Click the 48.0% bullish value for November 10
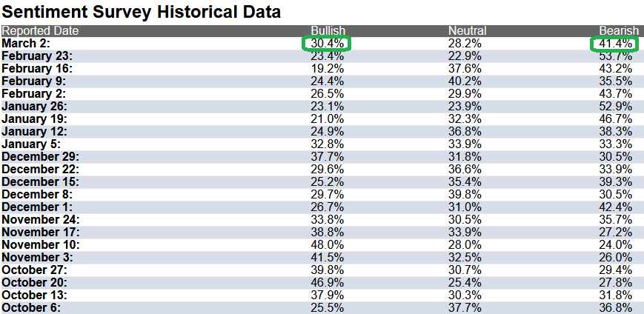Viewport: 644px width, 314px height. 328,245
